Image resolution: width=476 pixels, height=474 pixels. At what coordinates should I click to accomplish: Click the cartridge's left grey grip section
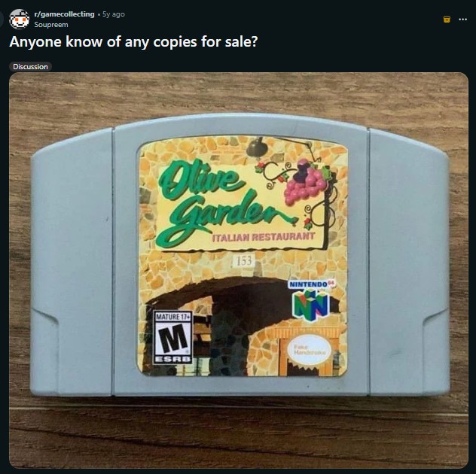click(x=73, y=263)
